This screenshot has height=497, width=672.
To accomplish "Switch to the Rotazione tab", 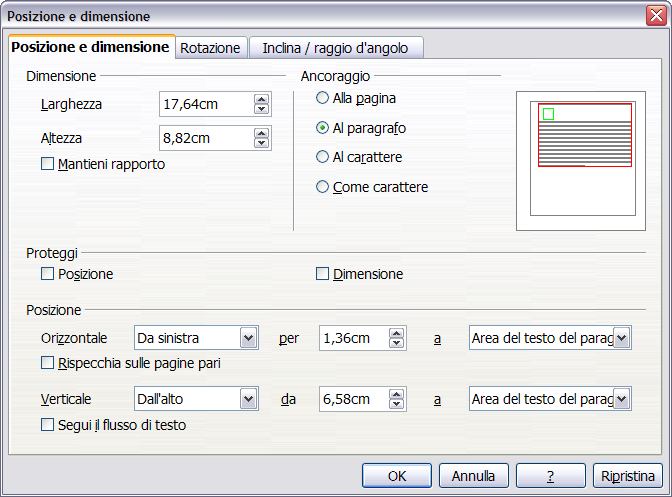I will 210,48.
